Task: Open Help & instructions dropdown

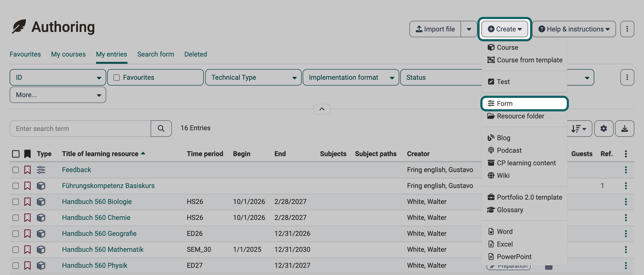Action: pyautogui.click(x=574, y=29)
